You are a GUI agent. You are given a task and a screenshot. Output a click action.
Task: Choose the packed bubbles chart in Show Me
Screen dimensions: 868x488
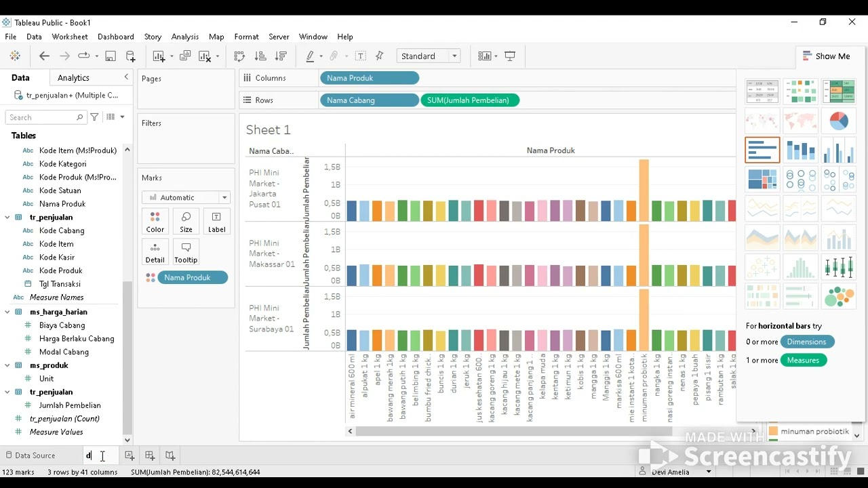pyautogui.click(x=839, y=297)
